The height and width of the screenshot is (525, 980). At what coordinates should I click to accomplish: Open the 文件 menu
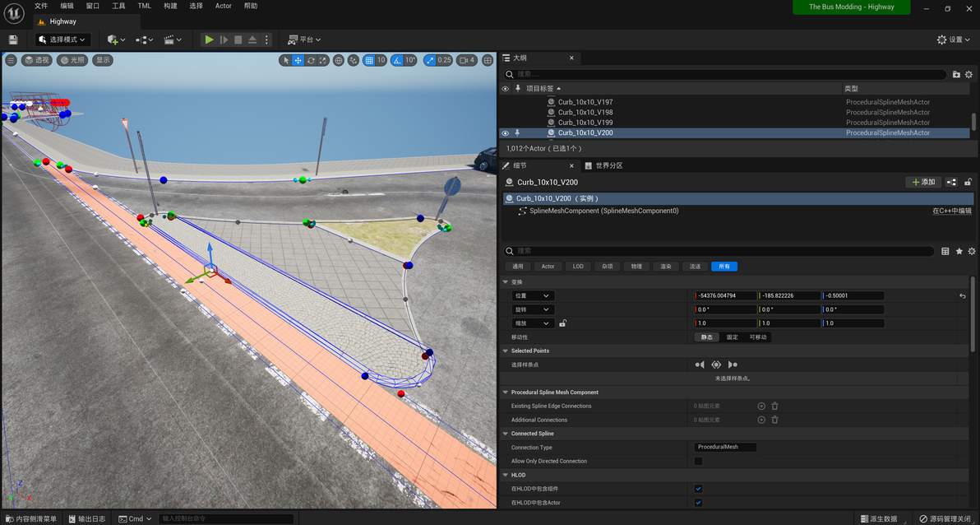41,6
